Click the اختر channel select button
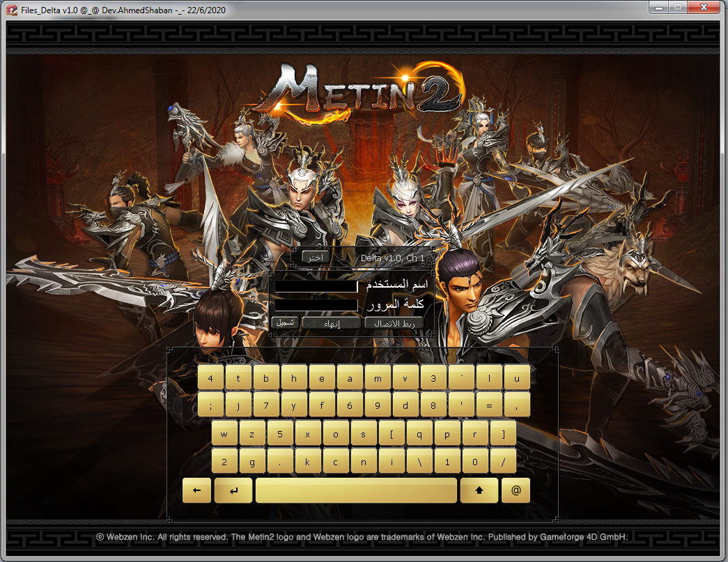The image size is (728, 562). coord(316,258)
